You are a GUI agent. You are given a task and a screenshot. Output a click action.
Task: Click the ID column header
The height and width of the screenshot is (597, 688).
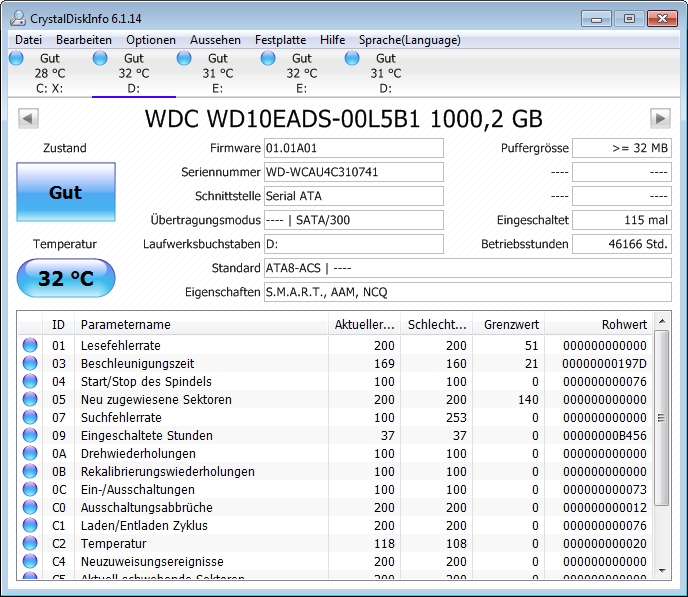(58, 325)
